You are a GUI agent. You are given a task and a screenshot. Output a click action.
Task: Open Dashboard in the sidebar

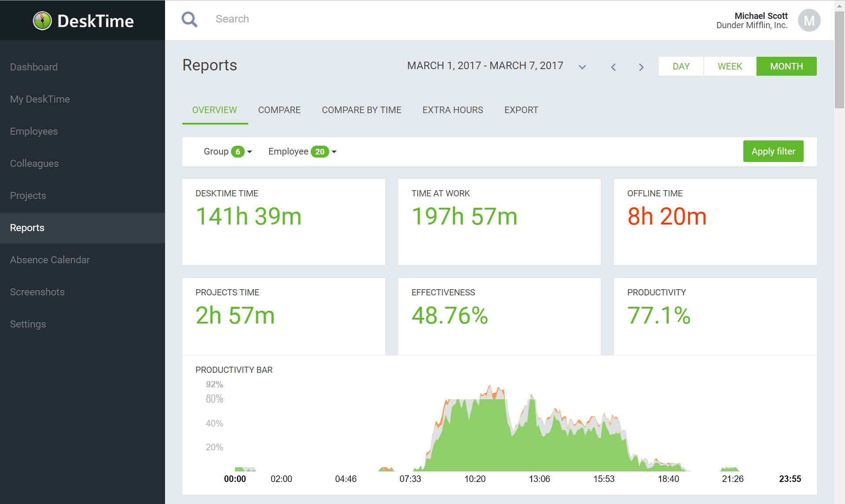pos(82,67)
